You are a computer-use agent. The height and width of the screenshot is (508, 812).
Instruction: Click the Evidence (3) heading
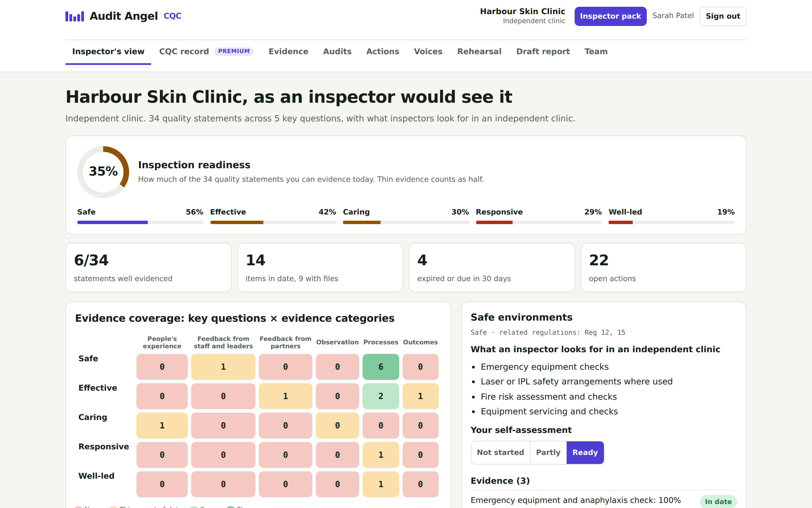point(500,481)
